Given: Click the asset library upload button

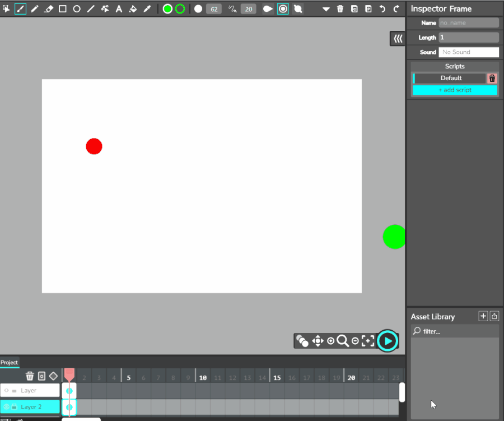Looking at the screenshot, I should coord(494,316).
